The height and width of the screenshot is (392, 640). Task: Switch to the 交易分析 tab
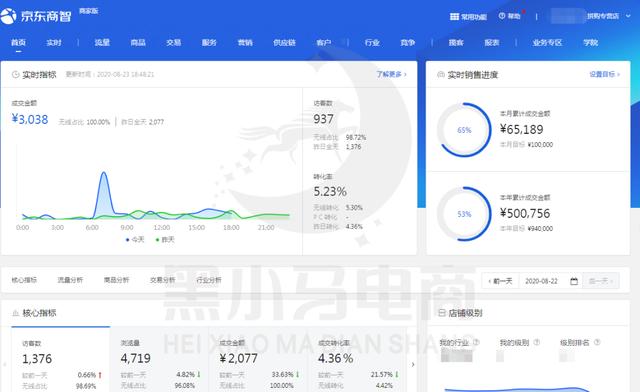click(x=162, y=280)
